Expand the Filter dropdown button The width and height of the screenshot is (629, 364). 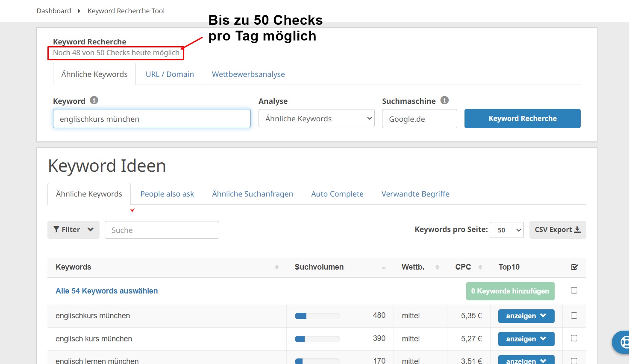[x=73, y=230]
